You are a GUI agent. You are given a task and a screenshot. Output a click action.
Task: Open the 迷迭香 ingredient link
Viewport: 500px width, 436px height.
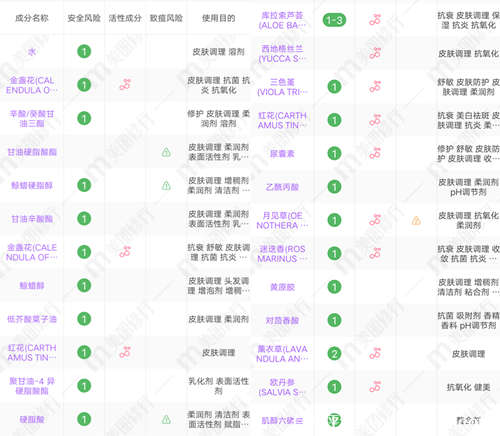pos(282,254)
